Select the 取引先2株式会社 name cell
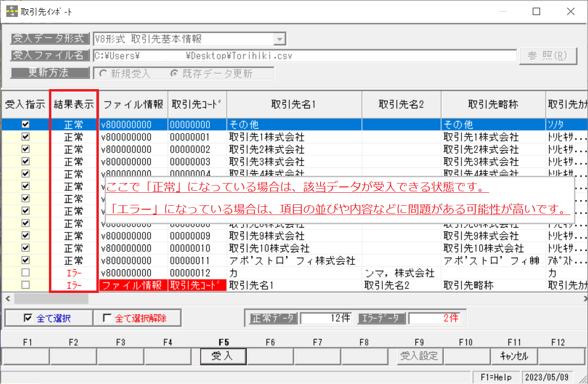Viewport: 588px width, 384px height. [x=294, y=149]
